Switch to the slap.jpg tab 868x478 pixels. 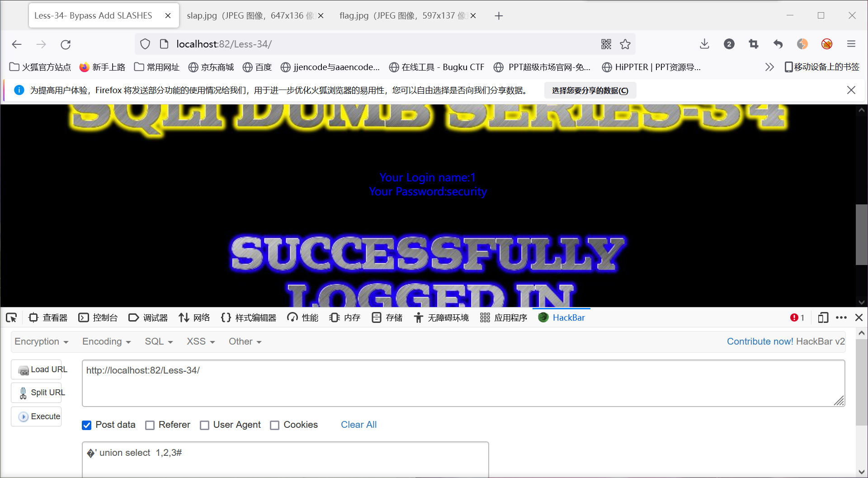tap(250, 16)
